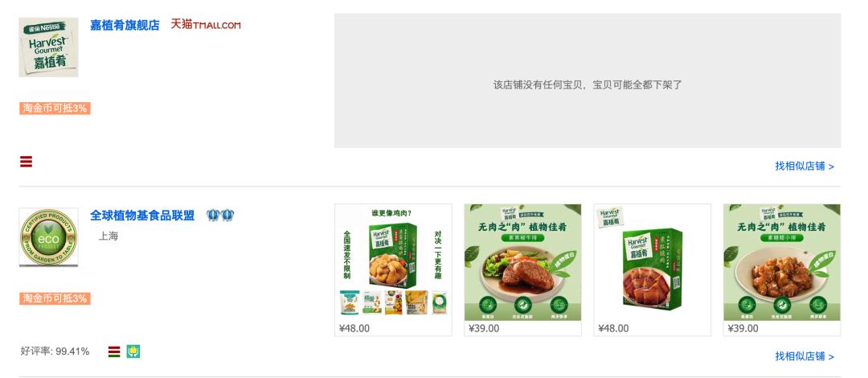
Task: Click the ¥48.00 price under the nuggets item
Action: pos(354,328)
